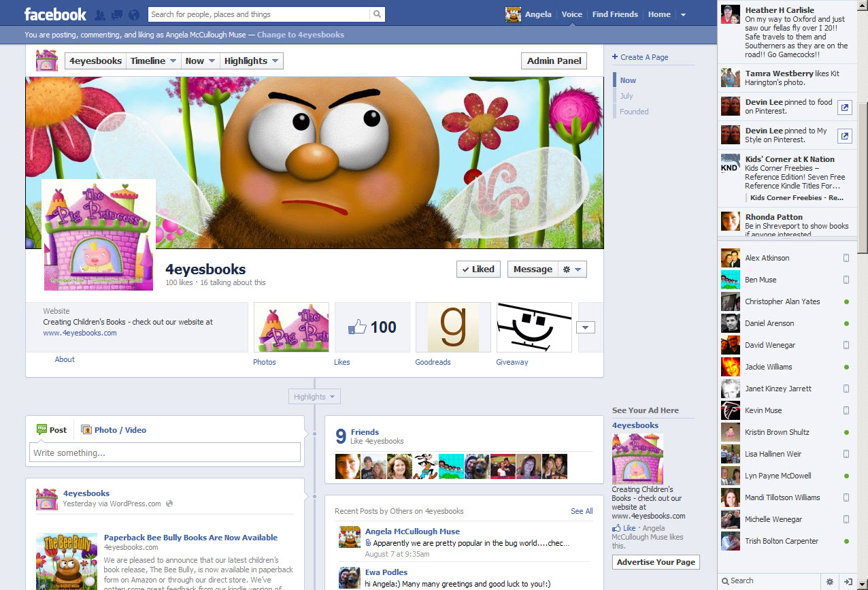
Task: Expand the Timeline dropdown
Action: pos(153,61)
